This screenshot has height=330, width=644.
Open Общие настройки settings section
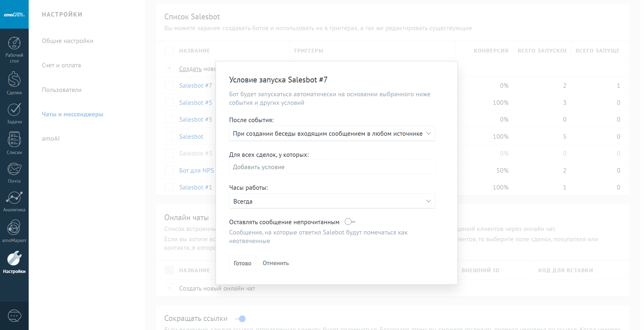67,41
